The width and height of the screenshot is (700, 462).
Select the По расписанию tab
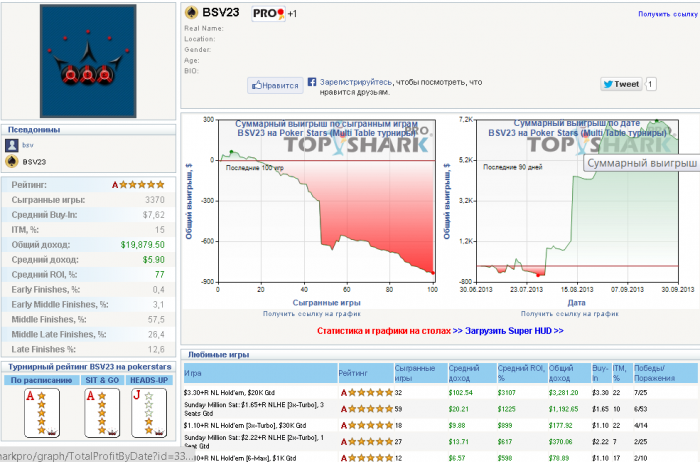(41, 380)
